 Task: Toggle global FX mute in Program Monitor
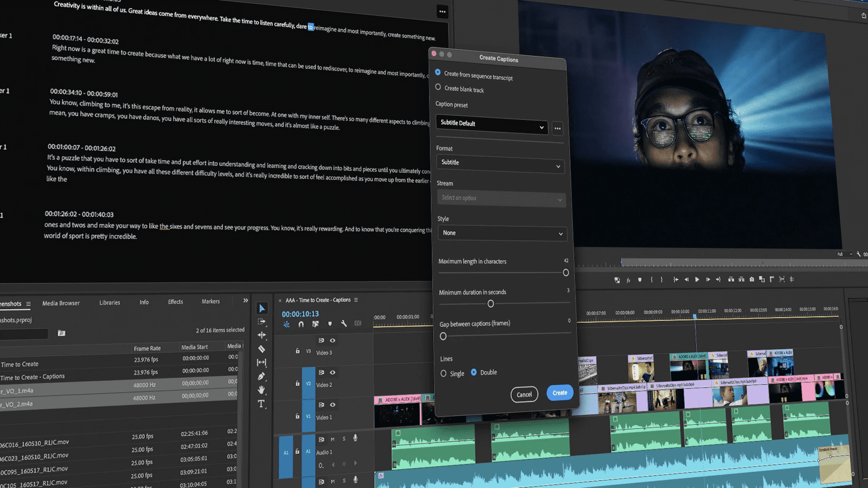coord(628,280)
